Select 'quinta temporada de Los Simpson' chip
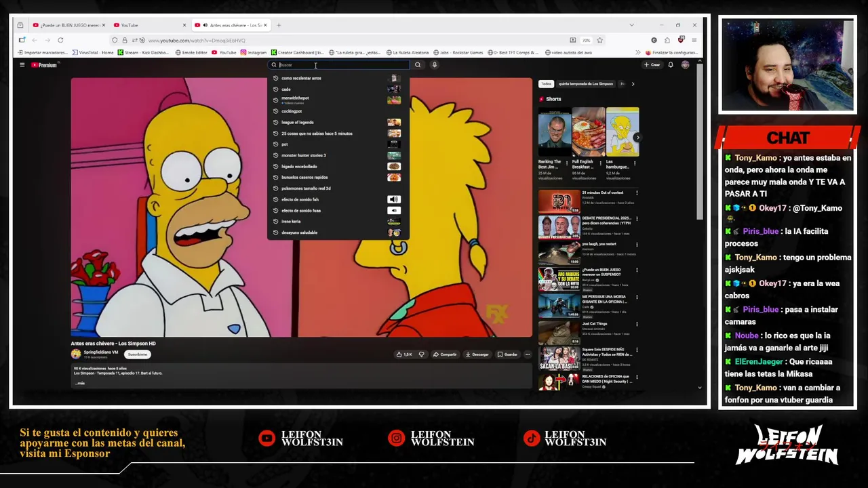 [586, 84]
